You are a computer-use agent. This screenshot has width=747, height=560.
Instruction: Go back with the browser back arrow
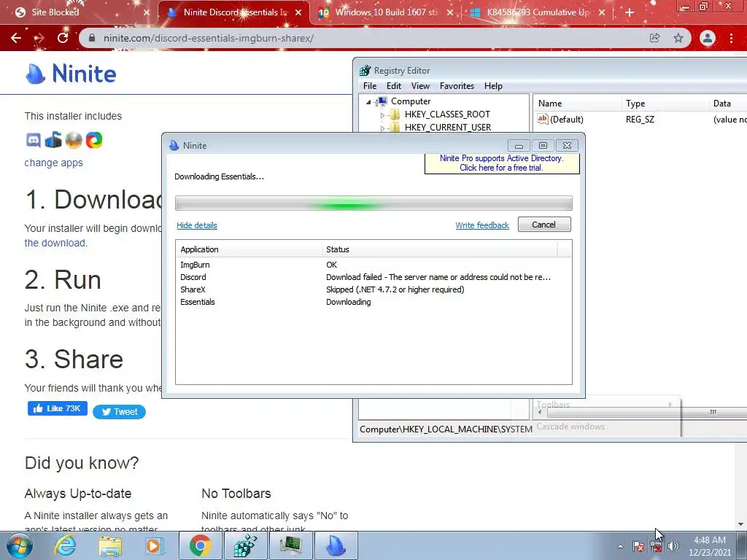click(x=16, y=38)
